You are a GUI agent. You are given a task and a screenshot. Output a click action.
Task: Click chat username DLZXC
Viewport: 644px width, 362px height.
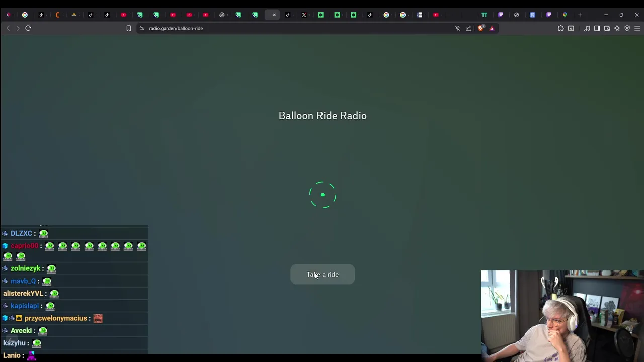[21, 233]
